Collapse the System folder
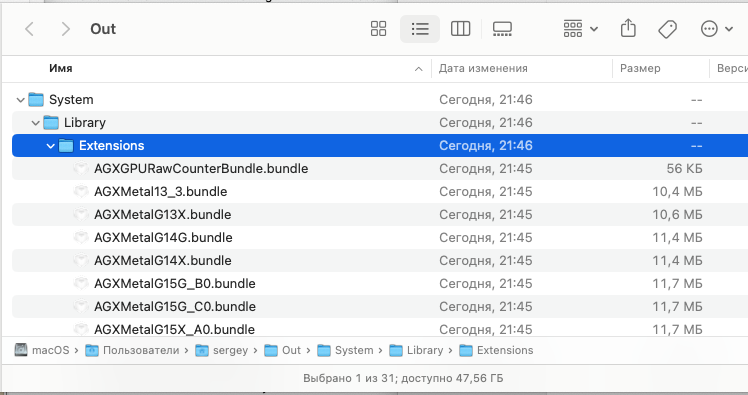 [x=20, y=100]
